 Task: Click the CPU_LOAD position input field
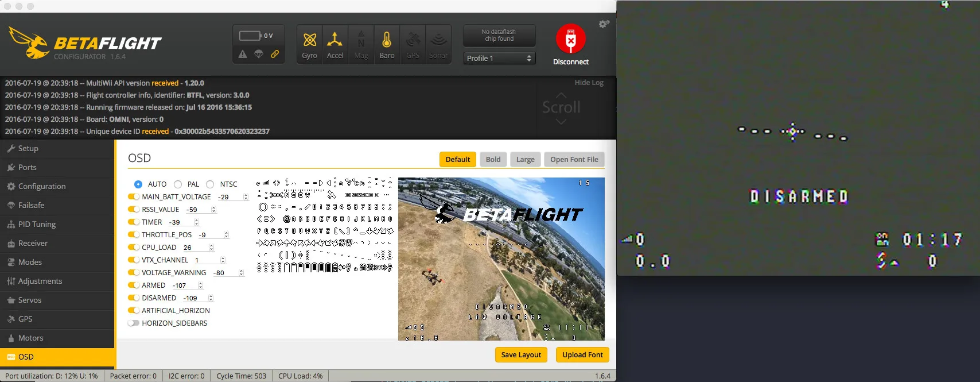pos(194,248)
